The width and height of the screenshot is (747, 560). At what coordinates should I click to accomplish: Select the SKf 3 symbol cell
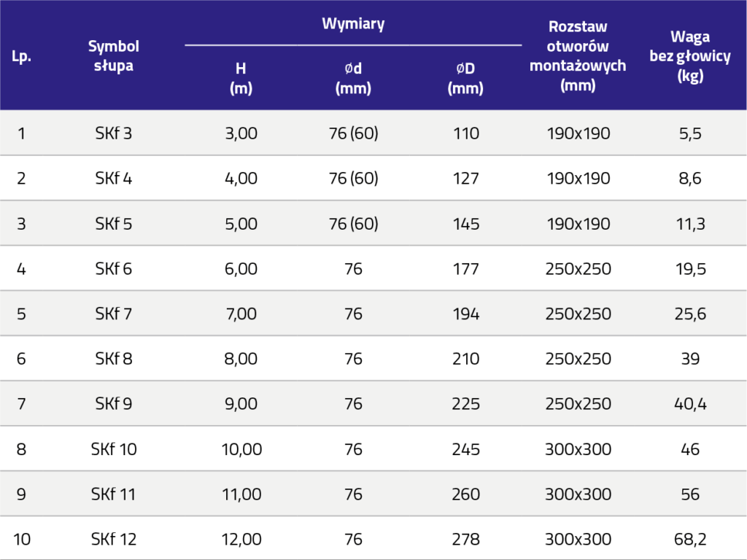click(113, 133)
